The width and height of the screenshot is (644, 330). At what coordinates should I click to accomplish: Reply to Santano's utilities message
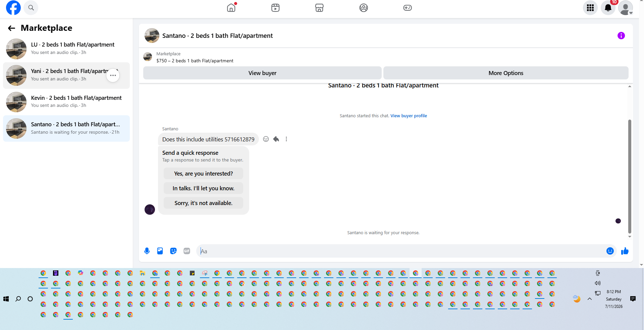click(x=276, y=139)
